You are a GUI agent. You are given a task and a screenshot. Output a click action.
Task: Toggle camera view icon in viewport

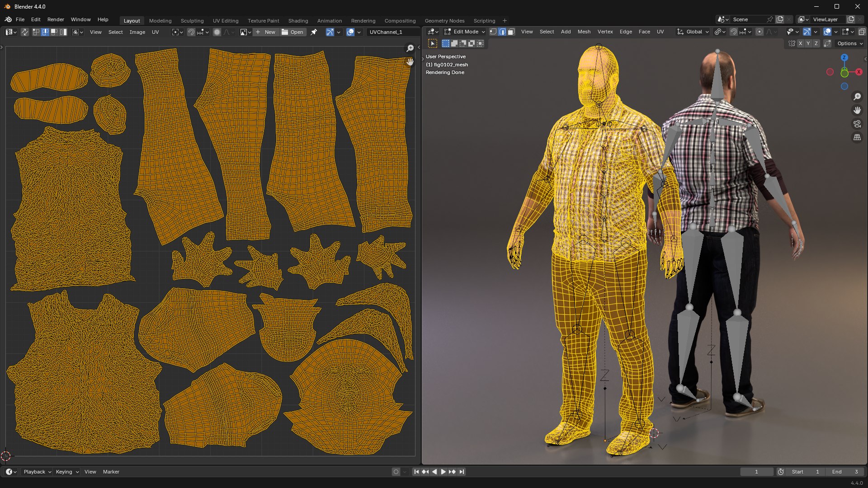point(857,124)
